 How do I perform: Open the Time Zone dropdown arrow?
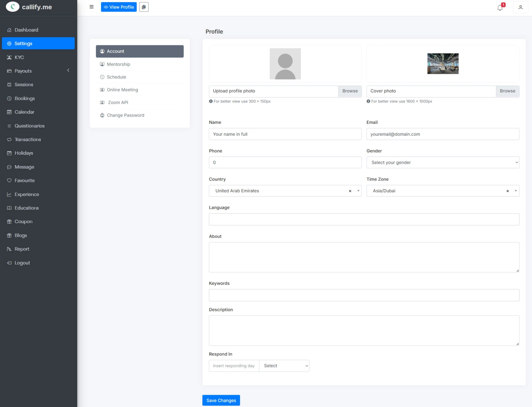(x=516, y=191)
